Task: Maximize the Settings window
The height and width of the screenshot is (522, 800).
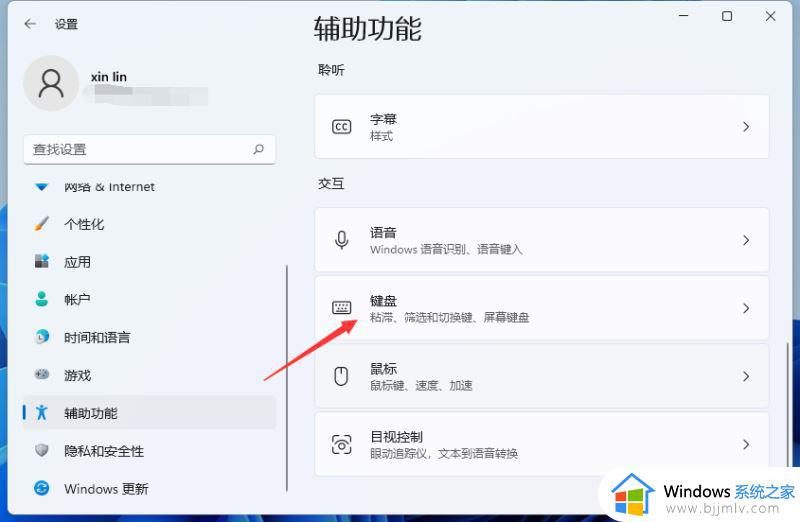Action: click(727, 16)
